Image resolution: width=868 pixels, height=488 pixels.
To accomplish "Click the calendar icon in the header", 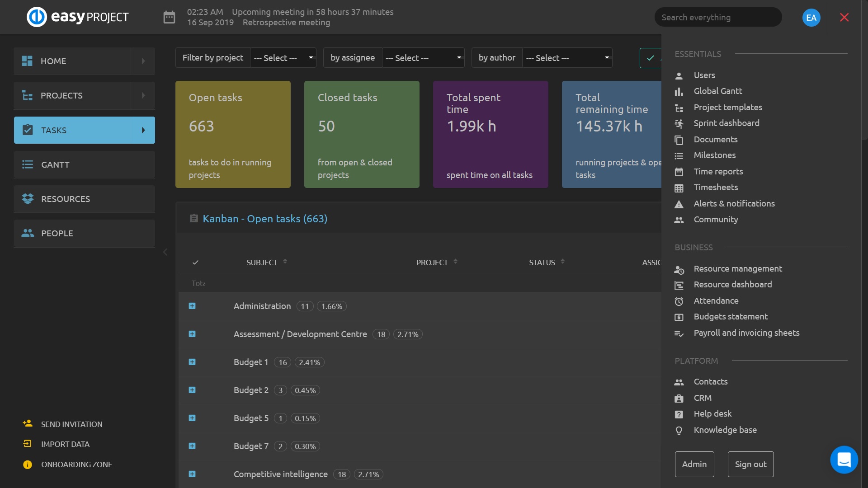I will tap(169, 17).
